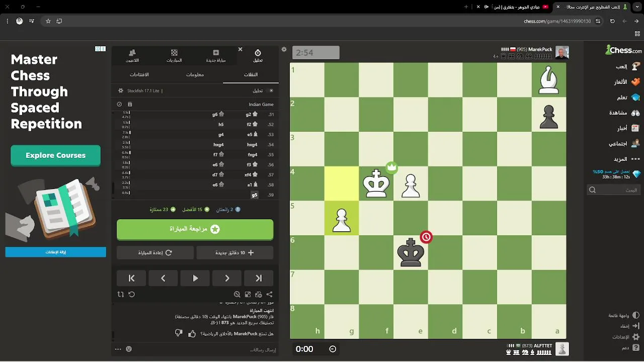The height and width of the screenshot is (362, 644).
Task: Select black move hxg4 in row 54
Action: 219,145
